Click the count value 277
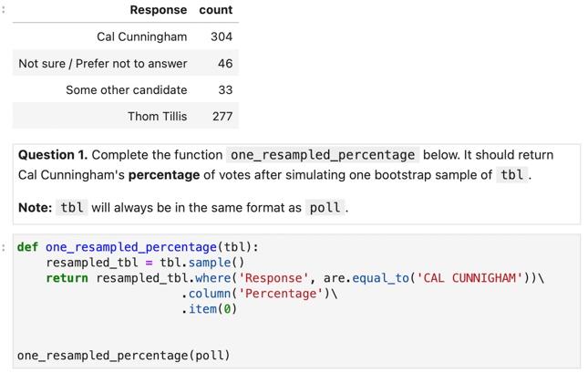The width and height of the screenshot is (588, 373). pos(222,117)
